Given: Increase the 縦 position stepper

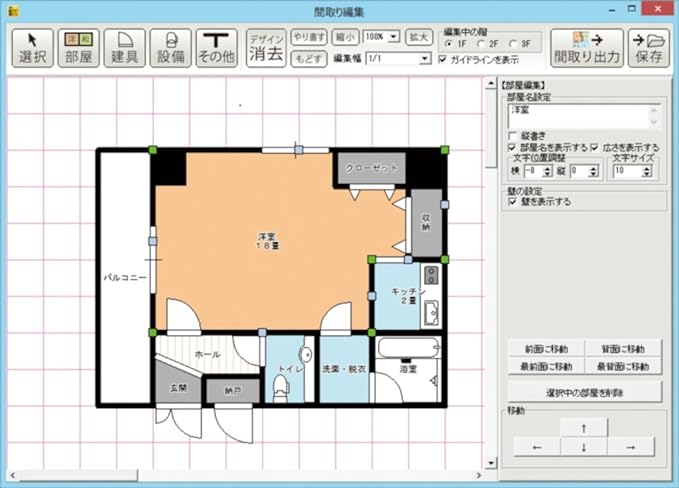Looking at the screenshot, I should (593, 168).
